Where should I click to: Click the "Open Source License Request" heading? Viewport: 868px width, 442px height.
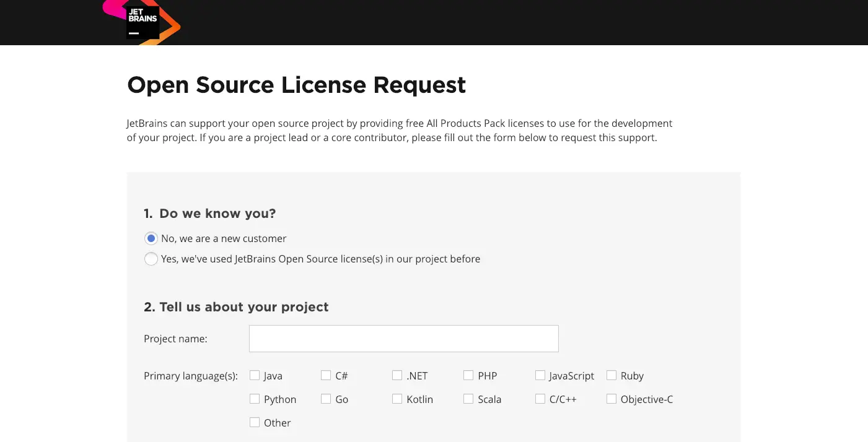tap(296, 85)
